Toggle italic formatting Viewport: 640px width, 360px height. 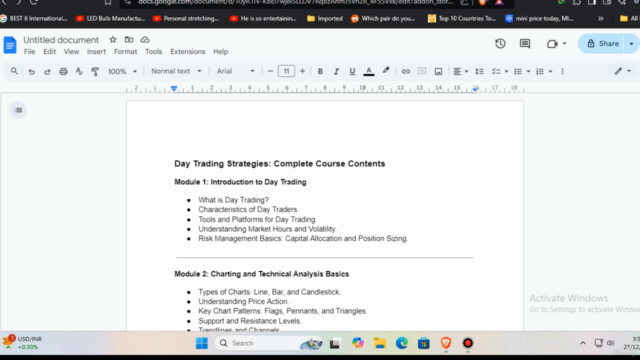(x=336, y=71)
